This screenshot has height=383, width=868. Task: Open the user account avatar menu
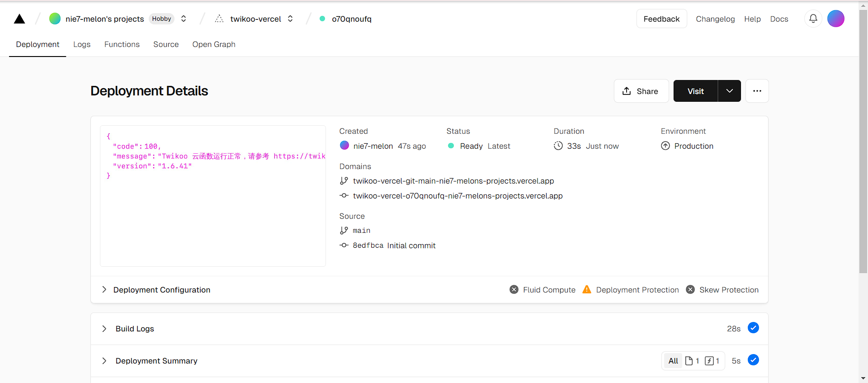point(836,19)
